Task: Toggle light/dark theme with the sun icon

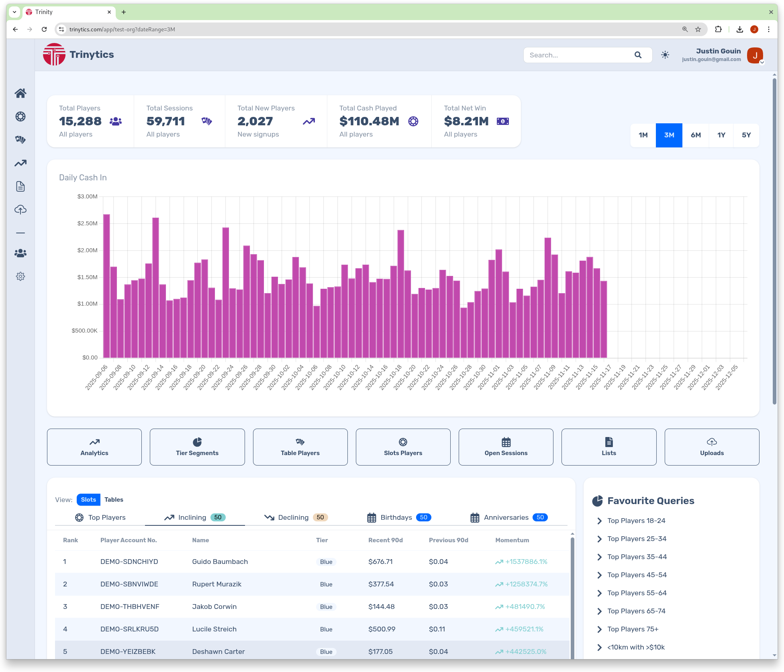Action: tap(665, 55)
